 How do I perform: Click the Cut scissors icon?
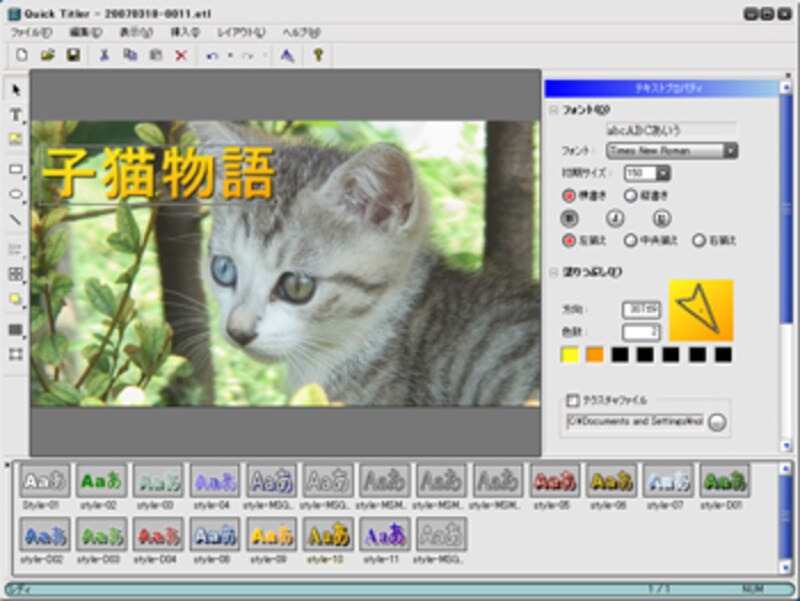click(103, 56)
